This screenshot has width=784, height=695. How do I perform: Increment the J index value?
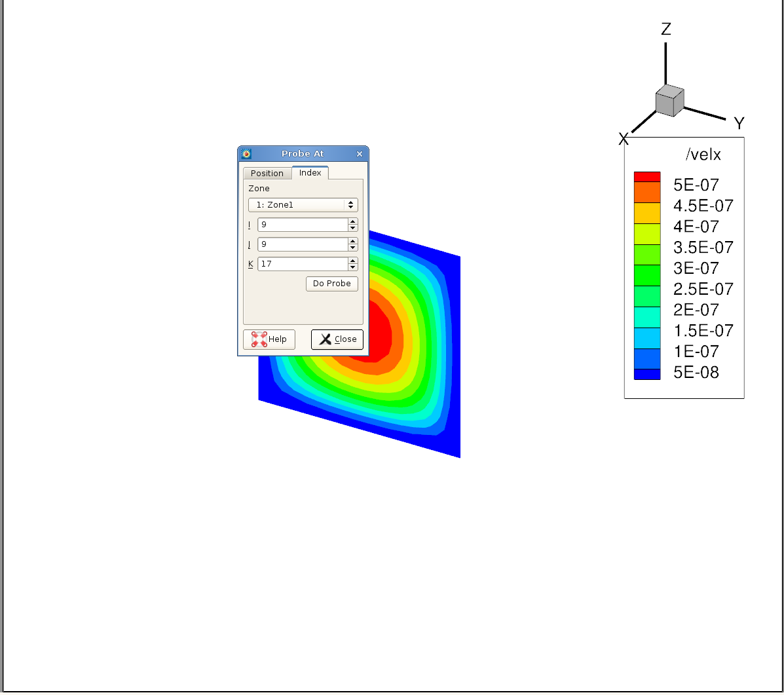click(x=353, y=241)
